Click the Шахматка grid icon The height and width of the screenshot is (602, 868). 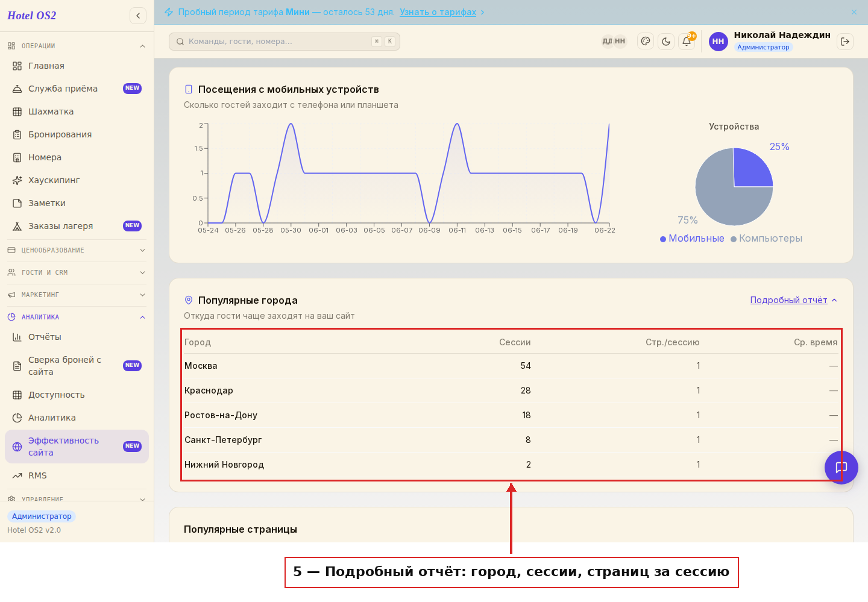17,111
